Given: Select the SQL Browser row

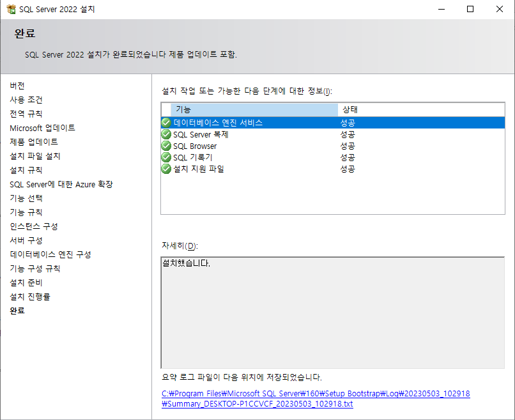Looking at the screenshot, I should [333, 146].
